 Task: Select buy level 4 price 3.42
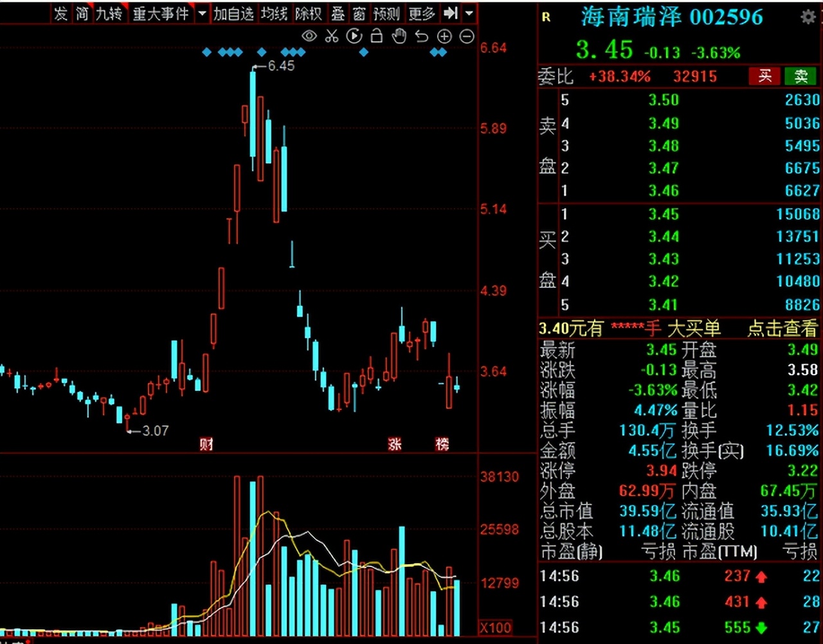(x=664, y=282)
